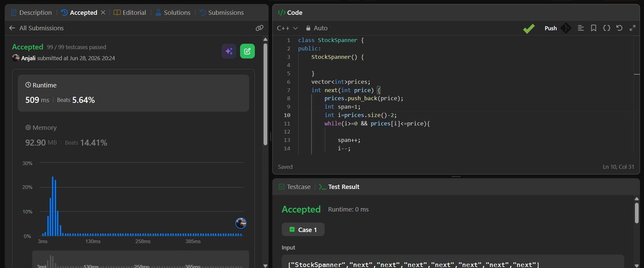The width and height of the screenshot is (644, 268).
Task: Switch to the Editorial tab
Action: point(129,12)
